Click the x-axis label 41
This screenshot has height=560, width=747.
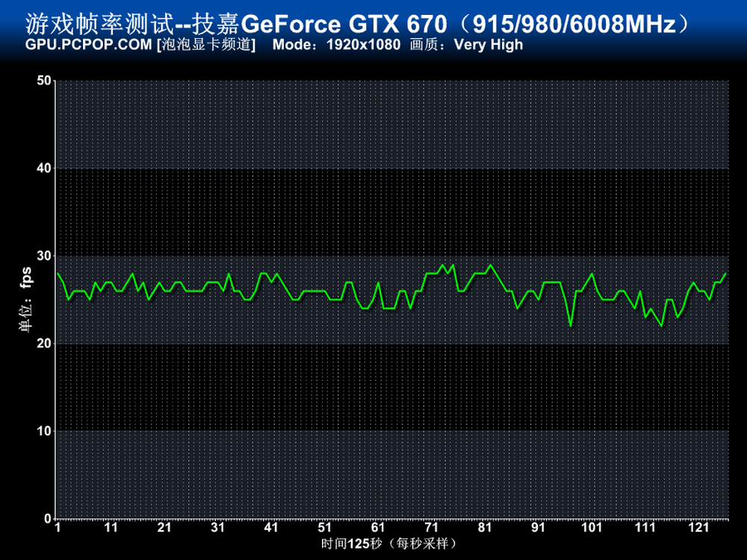tap(271, 528)
